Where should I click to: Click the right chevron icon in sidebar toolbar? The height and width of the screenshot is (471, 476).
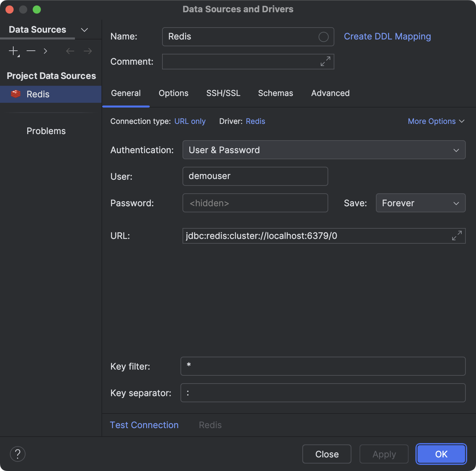(45, 51)
